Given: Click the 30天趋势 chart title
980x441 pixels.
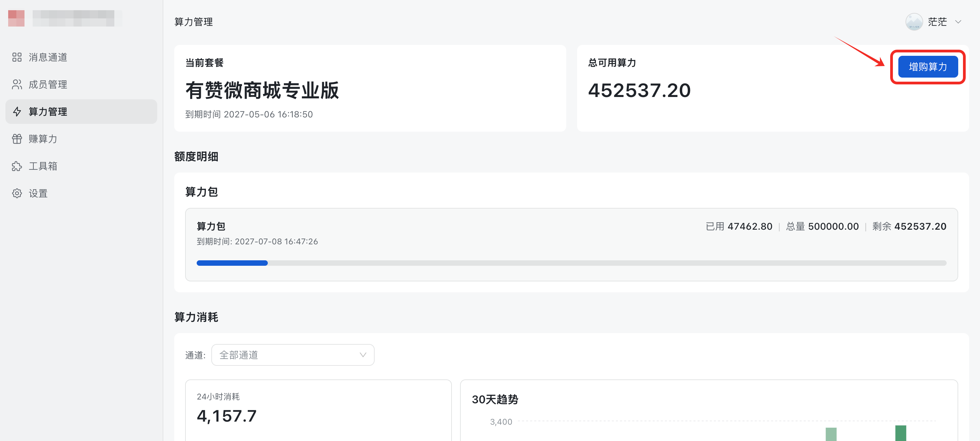Looking at the screenshot, I should pos(495,399).
